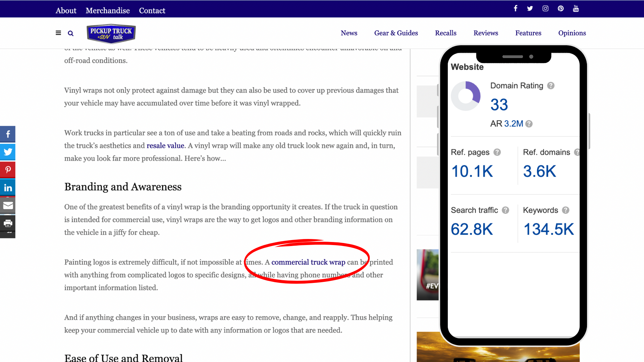
Task: Click the search magnifier icon
Action: [70, 33]
